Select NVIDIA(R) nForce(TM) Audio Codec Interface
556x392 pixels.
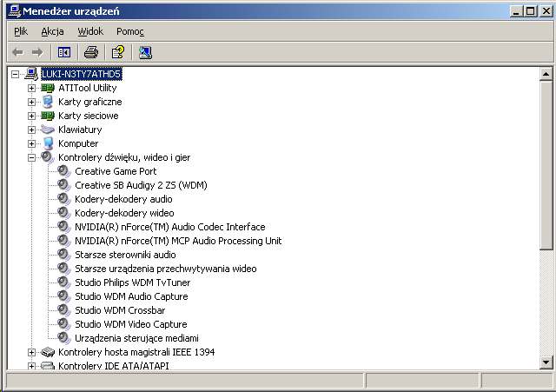point(170,227)
